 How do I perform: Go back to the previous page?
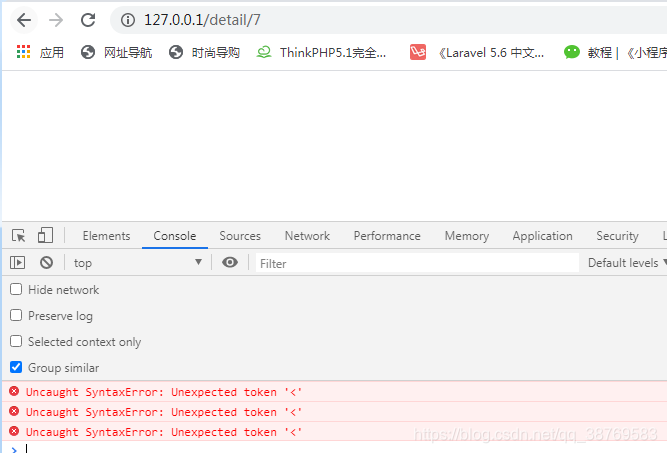click(x=24, y=20)
